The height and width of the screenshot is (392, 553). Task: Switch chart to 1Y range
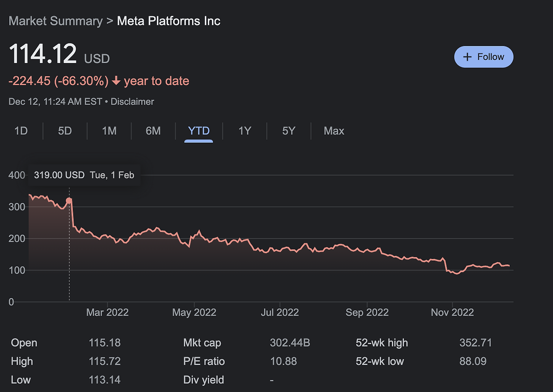pos(245,131)
